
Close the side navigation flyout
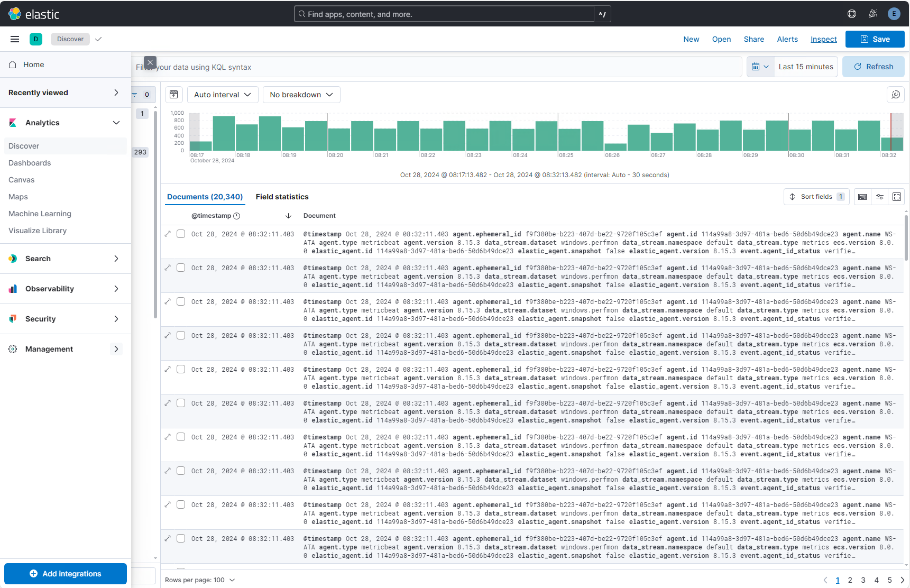click(150, 62)
